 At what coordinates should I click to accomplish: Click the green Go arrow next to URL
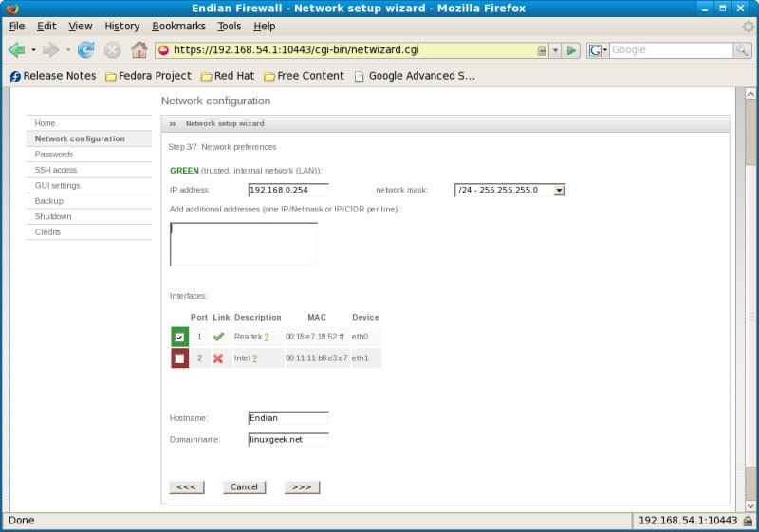pos(571,50)
